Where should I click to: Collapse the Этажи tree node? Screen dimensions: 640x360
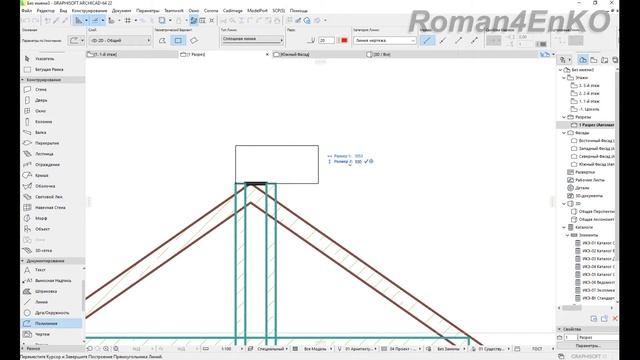[564, 78]
